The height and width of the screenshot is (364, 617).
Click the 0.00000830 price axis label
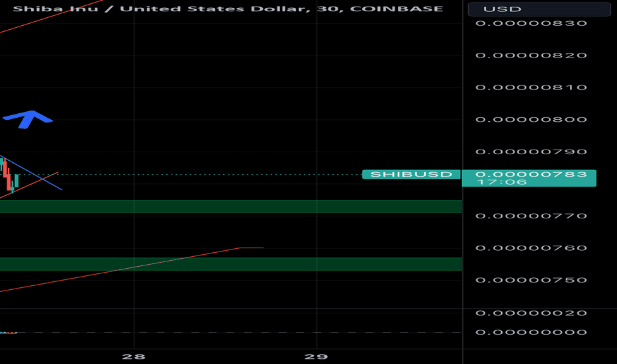click(531, 23)
